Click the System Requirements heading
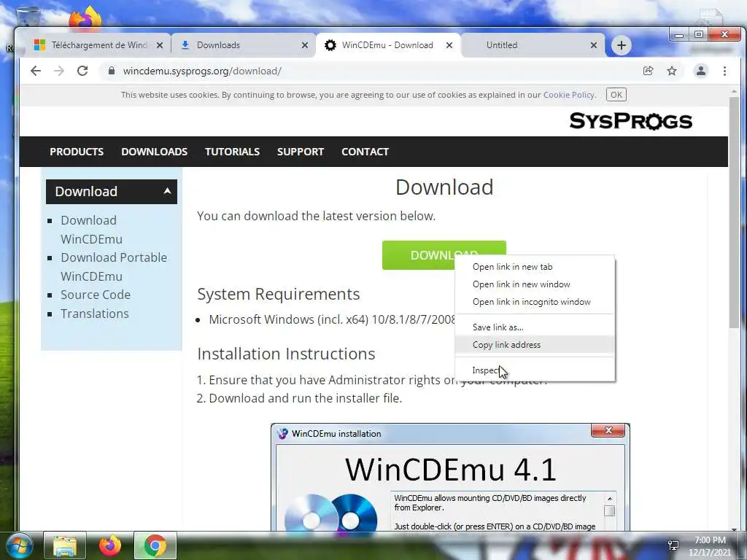This screenshot has width=747, height=560. 278,294
